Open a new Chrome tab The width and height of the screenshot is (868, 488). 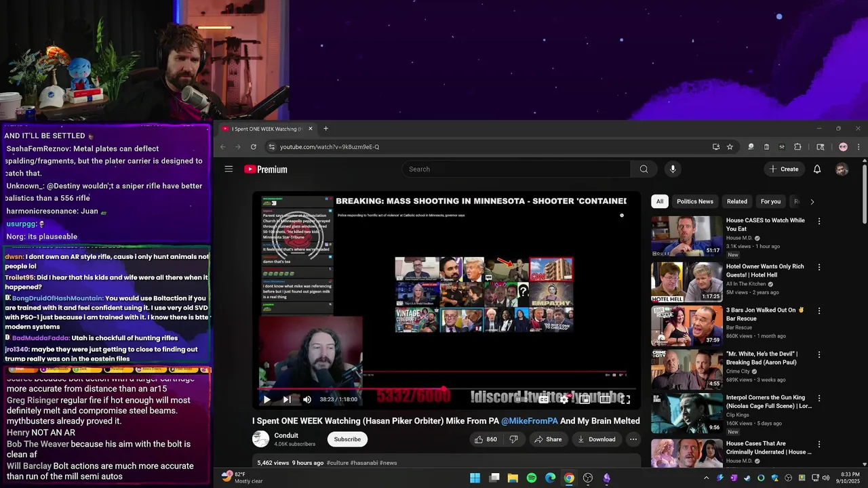(325, 129)
